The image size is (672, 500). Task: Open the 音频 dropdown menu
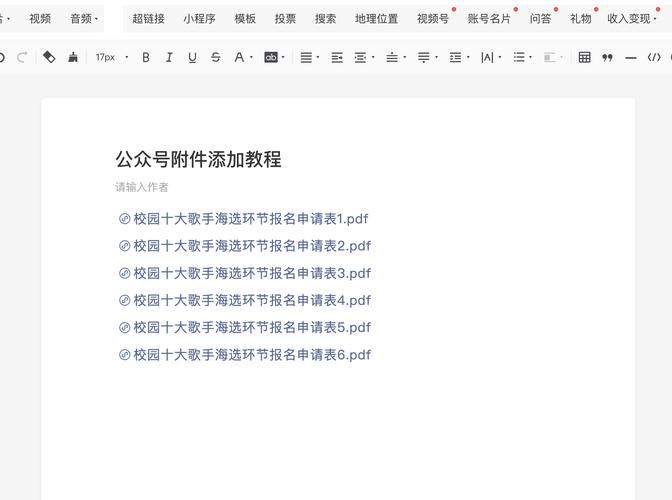(x=84, y=18)
